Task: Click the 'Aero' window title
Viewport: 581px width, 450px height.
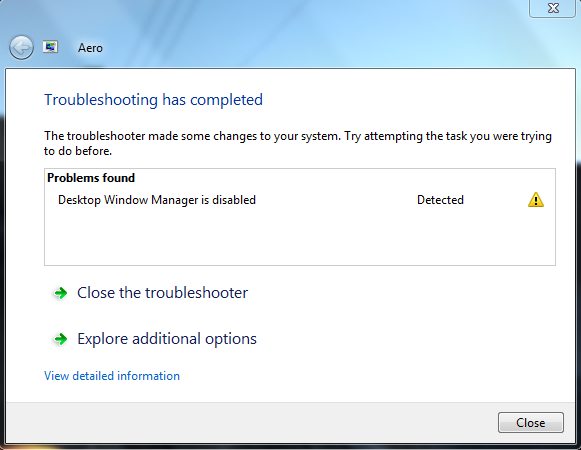Action: tap(90, 48)
